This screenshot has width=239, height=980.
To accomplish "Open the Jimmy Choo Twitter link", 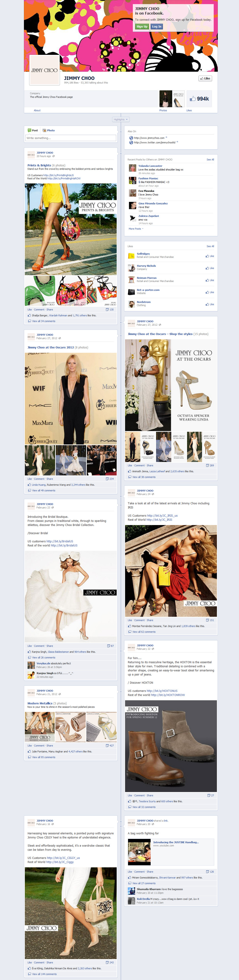I will (154, 142).
